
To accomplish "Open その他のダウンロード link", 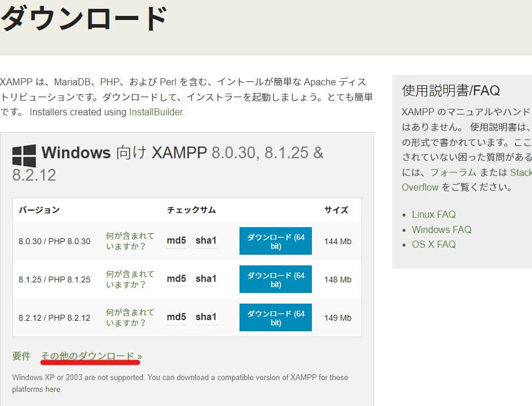I will tap(91, 356).
